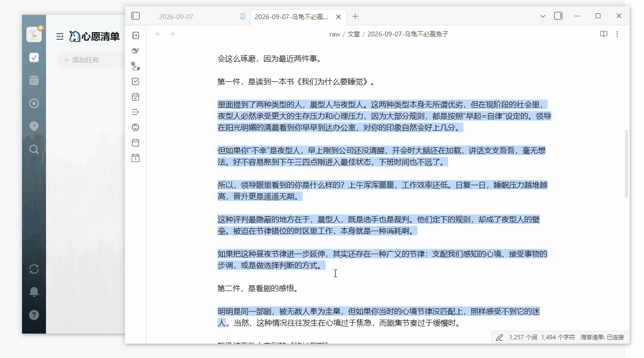Click the line 会这么琢磨，因为最近两件事。

coord(269,59)
